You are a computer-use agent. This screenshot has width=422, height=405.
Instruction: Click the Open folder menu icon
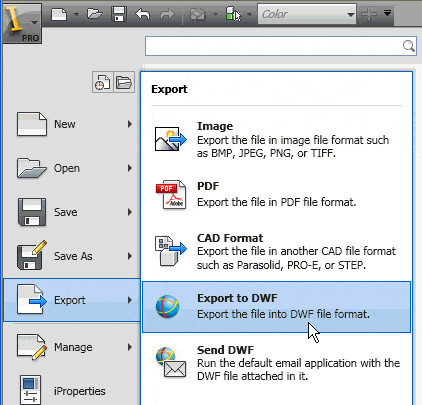pyautogui.click(x=32, y=168)
